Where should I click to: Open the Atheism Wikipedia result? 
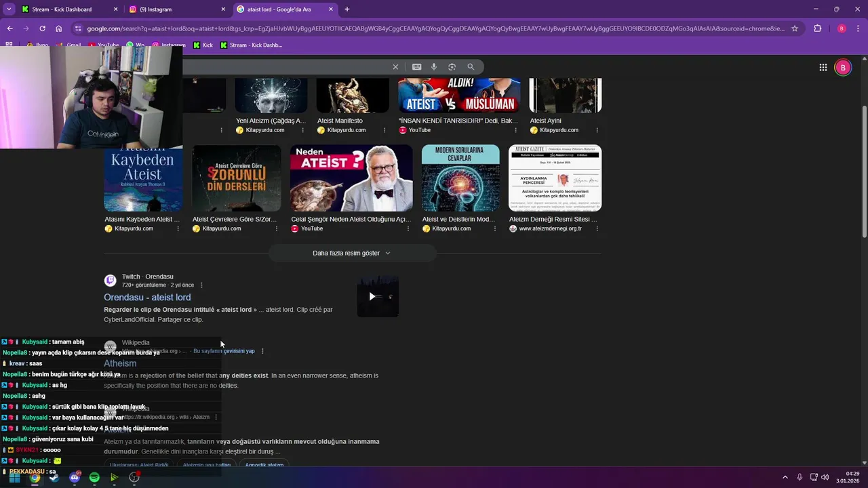[x=120, y=363]
